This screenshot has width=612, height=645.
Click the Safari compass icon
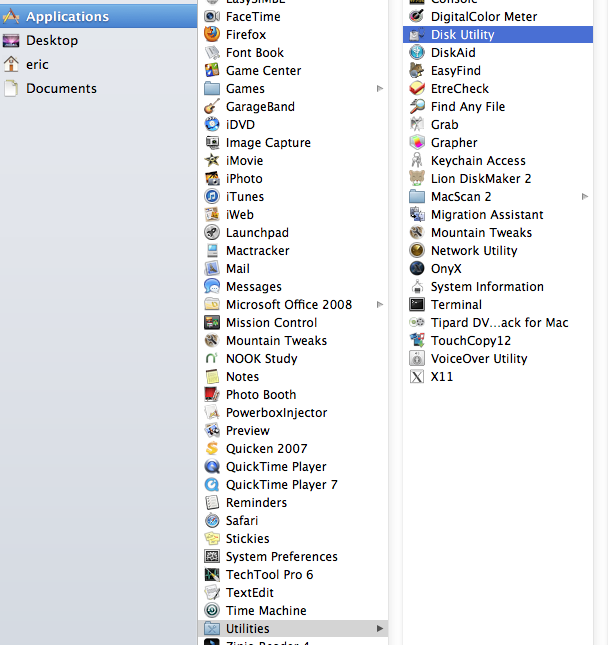(212, 520)
